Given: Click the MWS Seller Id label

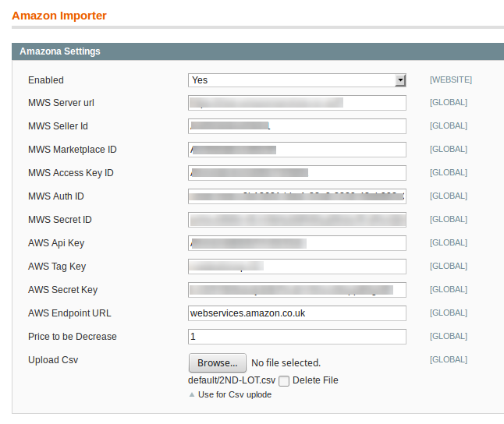Looking at the screenshot, I should pos(58,126).
